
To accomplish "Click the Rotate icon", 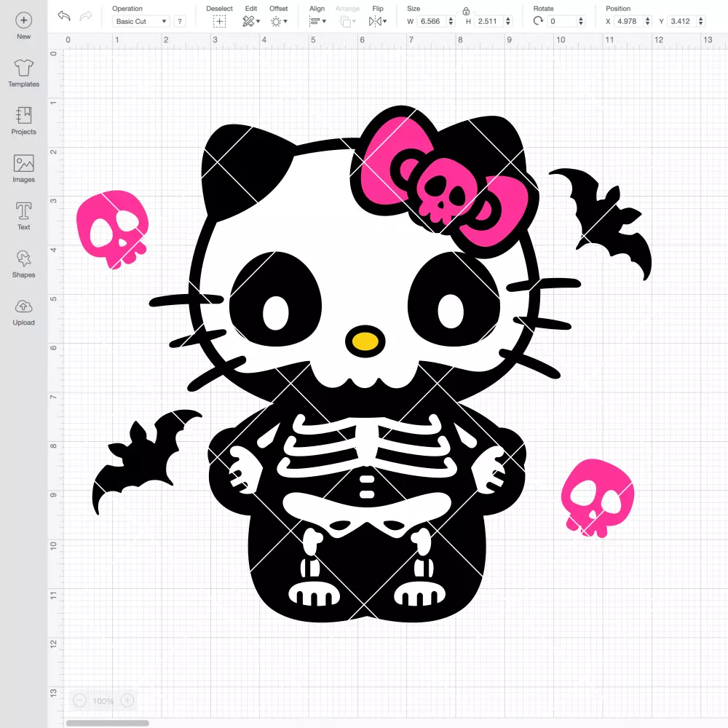I will (538, 21).
